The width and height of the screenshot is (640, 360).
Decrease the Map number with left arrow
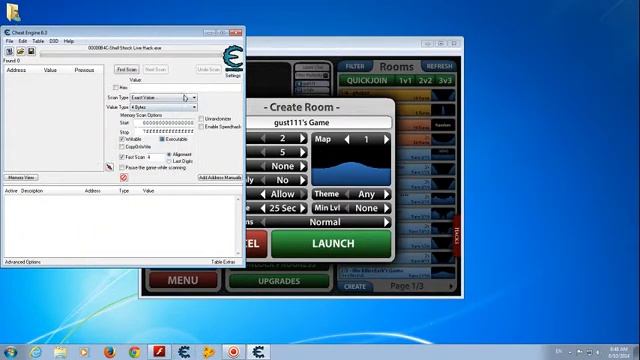coord(347,139)
